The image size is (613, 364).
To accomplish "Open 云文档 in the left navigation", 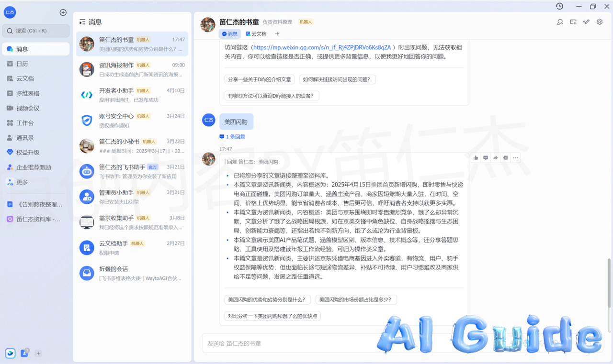I will [36, 78].
